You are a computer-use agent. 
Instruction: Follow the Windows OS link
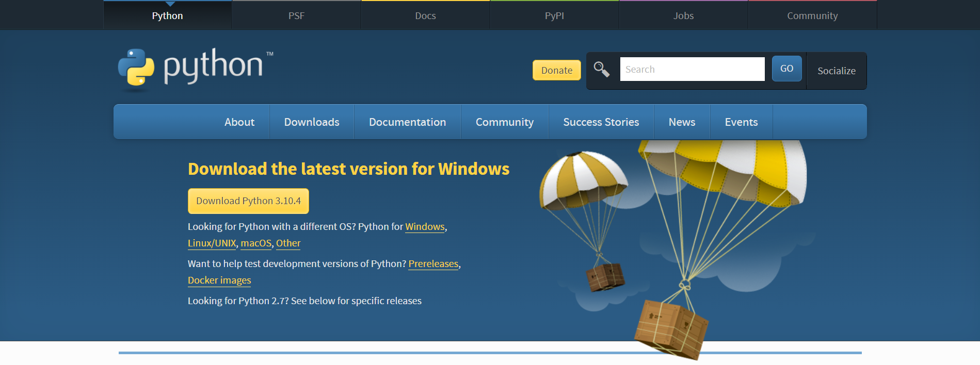point(425,227)
